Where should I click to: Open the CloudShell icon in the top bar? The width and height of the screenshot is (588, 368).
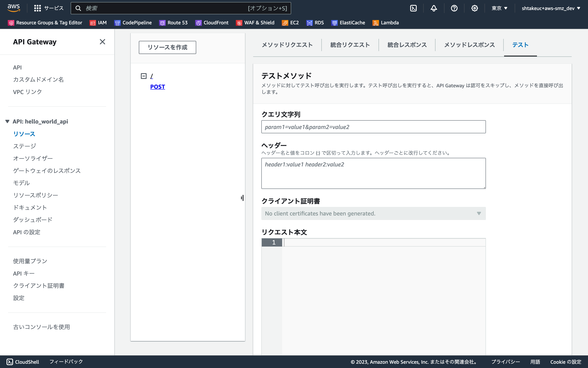413,8
